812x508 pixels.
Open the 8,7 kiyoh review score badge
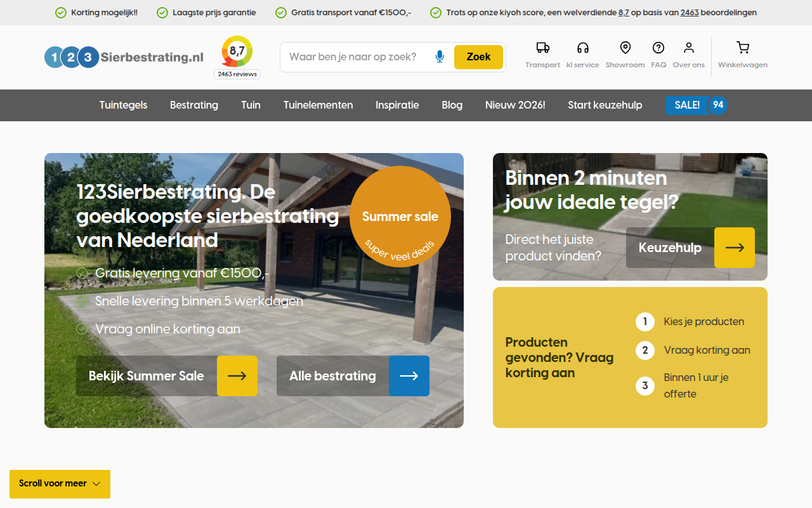coord(237,51)
